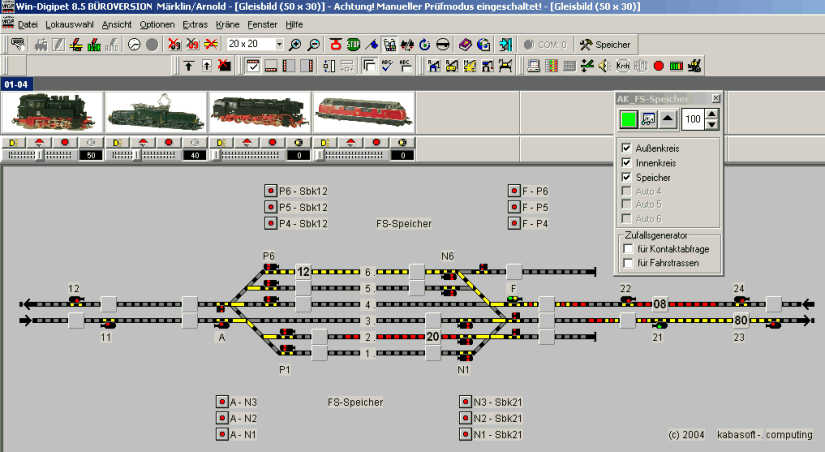Screen dimensions: 825x452
Task: Enable random generator für Fahrstrassen
Action: click(x=627, y=263)
